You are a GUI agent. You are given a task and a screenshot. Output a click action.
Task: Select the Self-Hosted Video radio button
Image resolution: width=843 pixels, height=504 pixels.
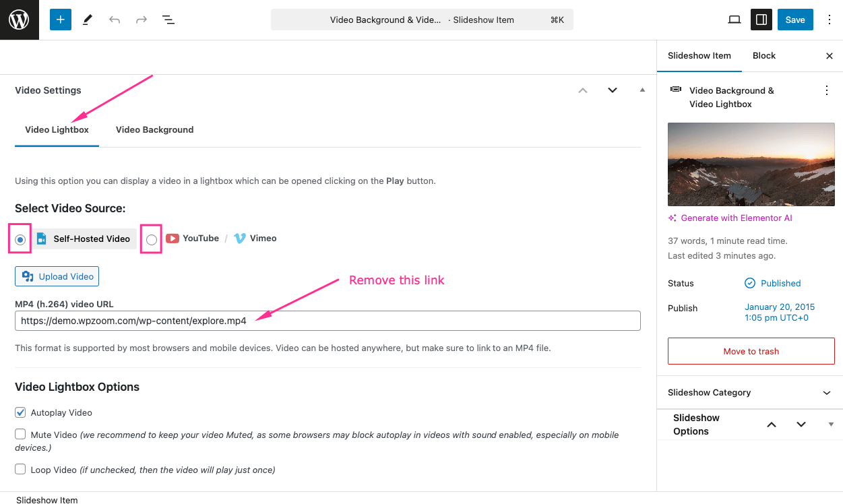(x=20, y=239)
